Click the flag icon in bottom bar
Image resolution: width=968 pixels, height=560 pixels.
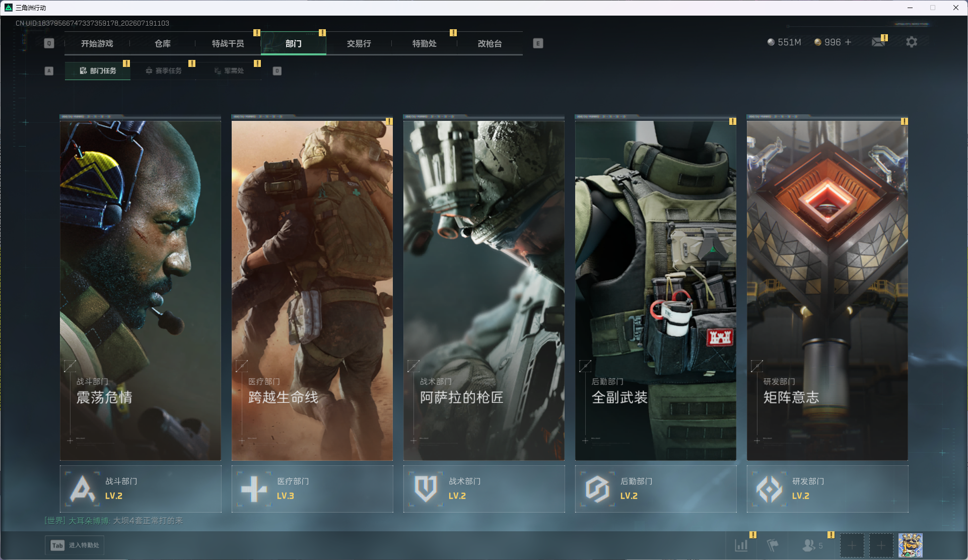(x=773, y=545)
